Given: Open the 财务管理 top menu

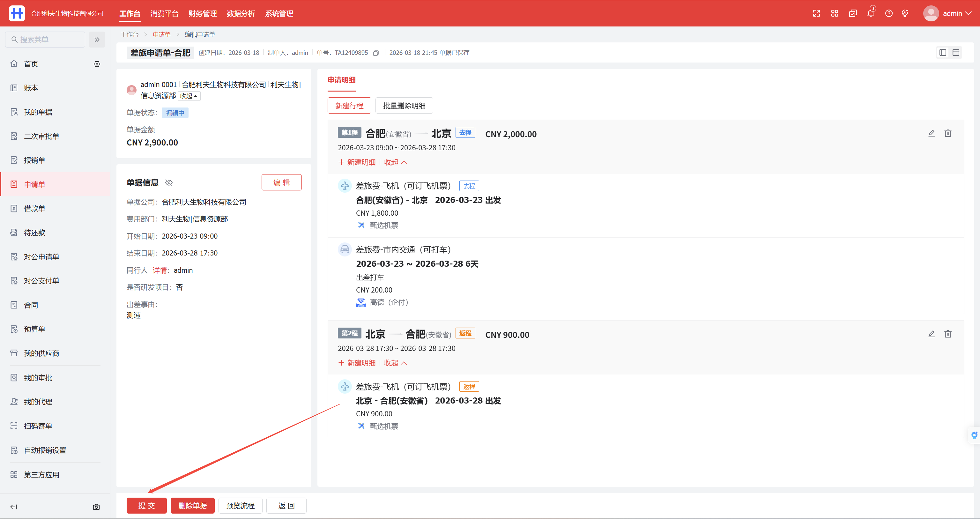Looking at the screenshot, I should coord(202,13).
